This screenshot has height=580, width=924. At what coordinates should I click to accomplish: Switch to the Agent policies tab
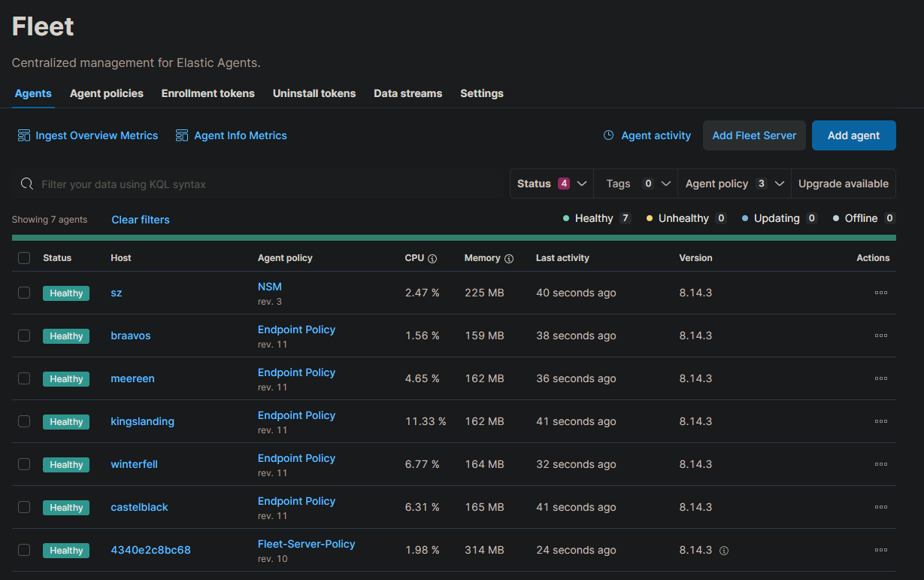[107, 93]
